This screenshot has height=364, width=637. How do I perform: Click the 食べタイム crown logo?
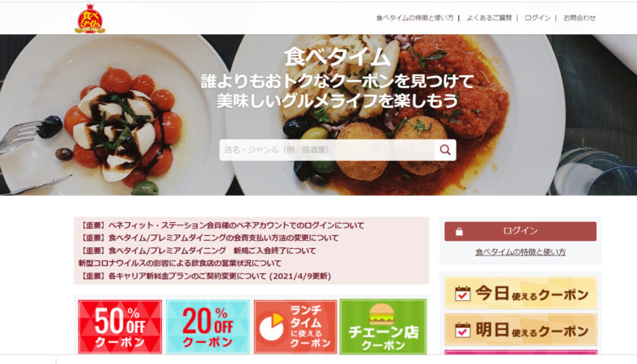[x=90, y=19]
